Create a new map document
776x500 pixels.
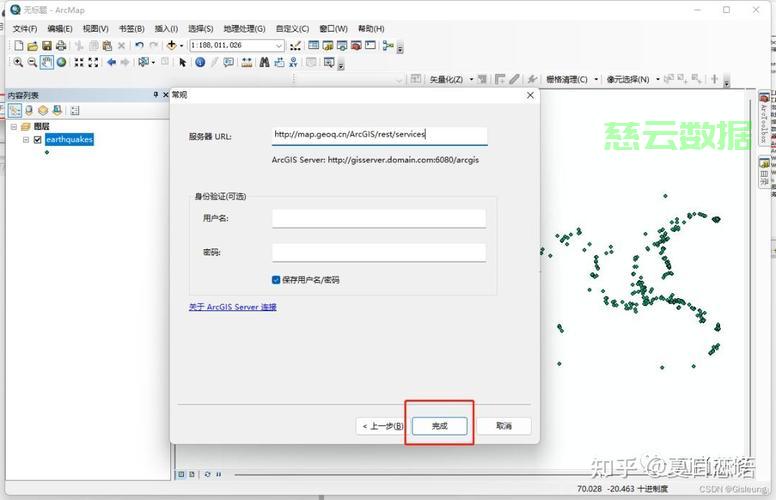18,46
